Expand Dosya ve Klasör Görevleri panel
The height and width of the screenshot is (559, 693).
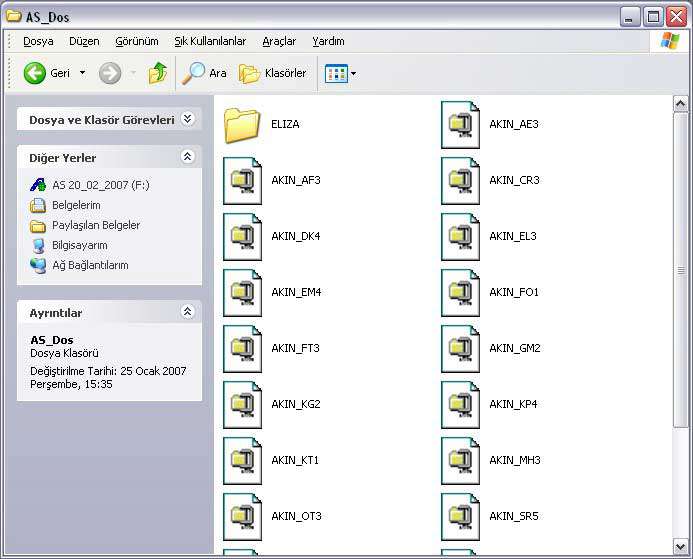click(188, 119)
